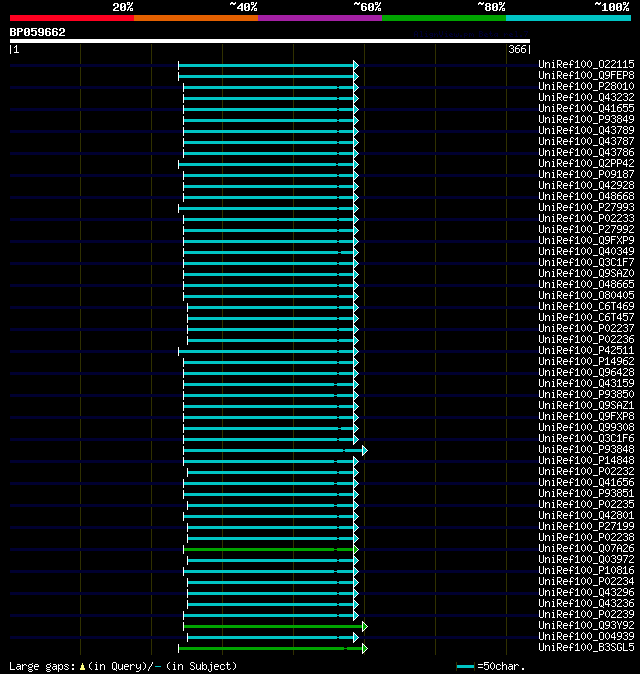The width and height of the screenshot is (640, 674).
Task: Click the purple ~60% identity legend bar
Action: click(320, 18)
